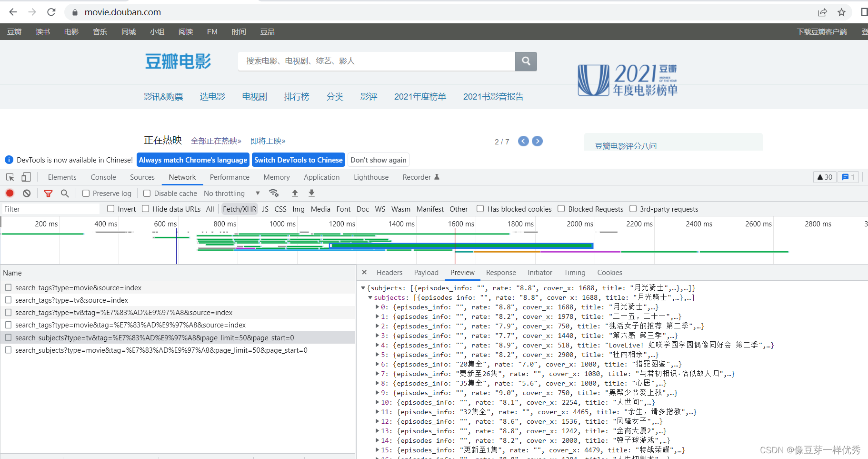Expand item 5 titled 社内相亲
868x459 pixels.
coord(377,355)
